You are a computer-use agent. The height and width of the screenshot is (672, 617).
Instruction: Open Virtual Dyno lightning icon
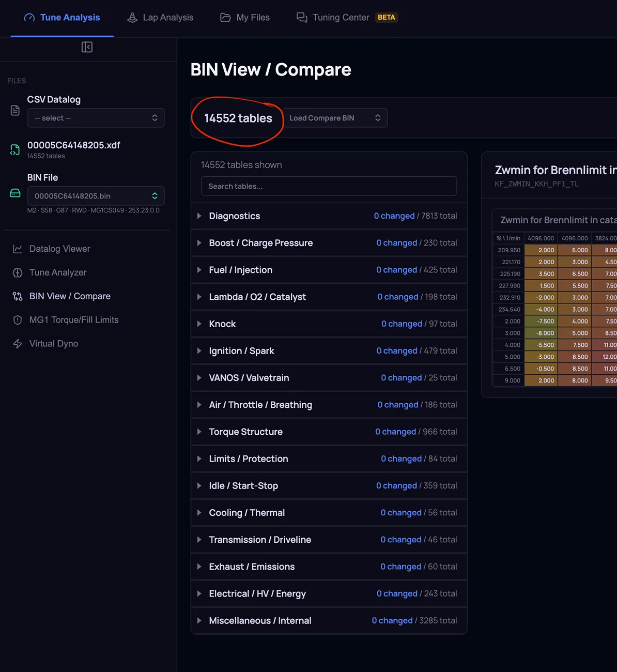tap(18, 344)
